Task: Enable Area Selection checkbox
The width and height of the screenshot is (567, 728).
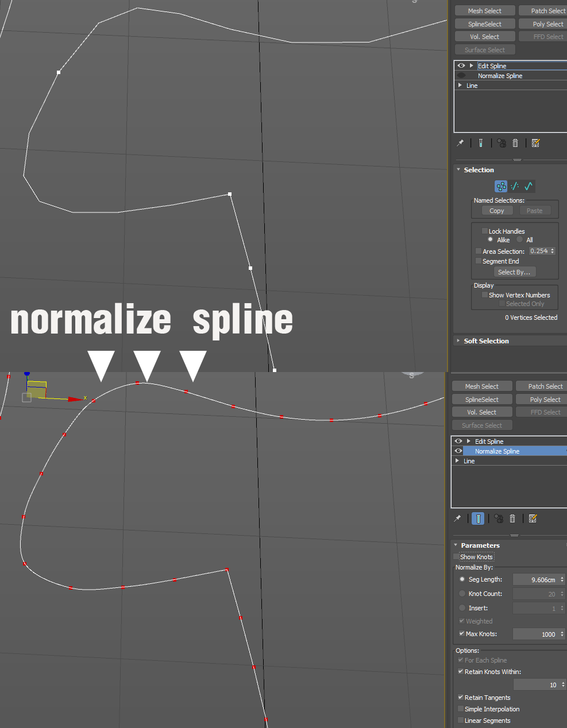Action: coord(479,251)
